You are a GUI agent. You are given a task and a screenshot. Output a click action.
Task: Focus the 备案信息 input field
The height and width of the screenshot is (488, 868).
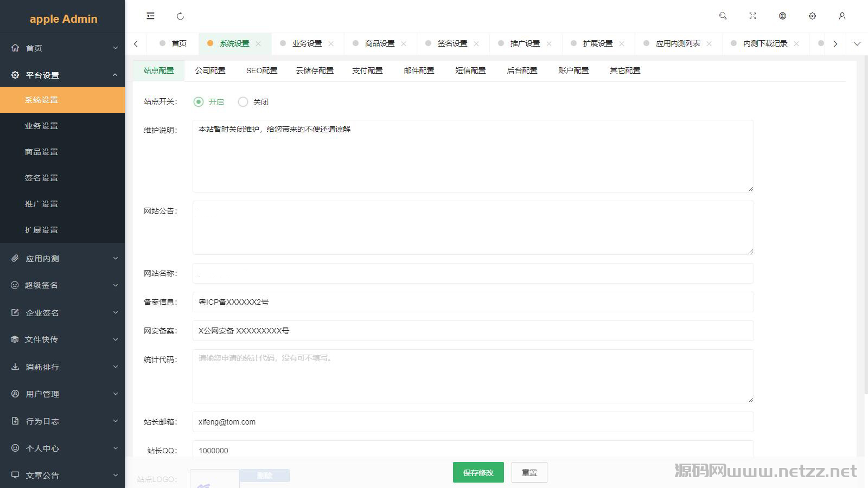pos(473,302)
